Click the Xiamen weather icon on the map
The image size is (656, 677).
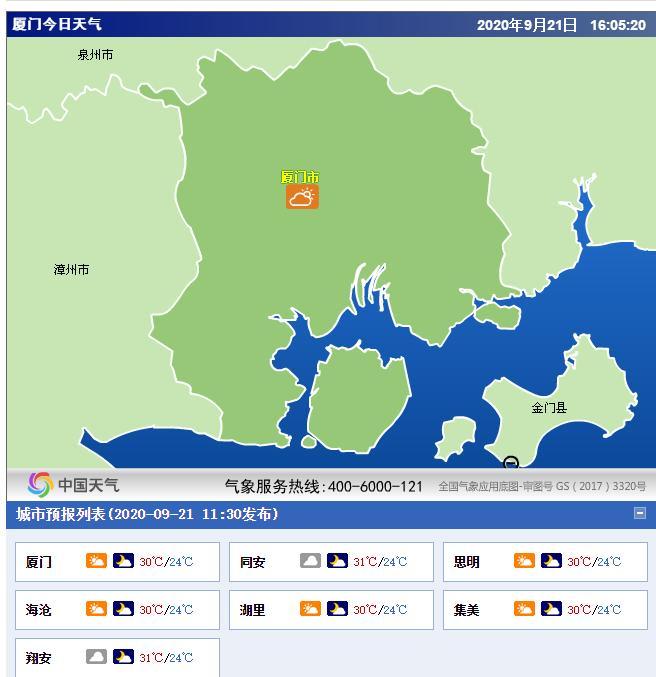(x=302, y=197)
